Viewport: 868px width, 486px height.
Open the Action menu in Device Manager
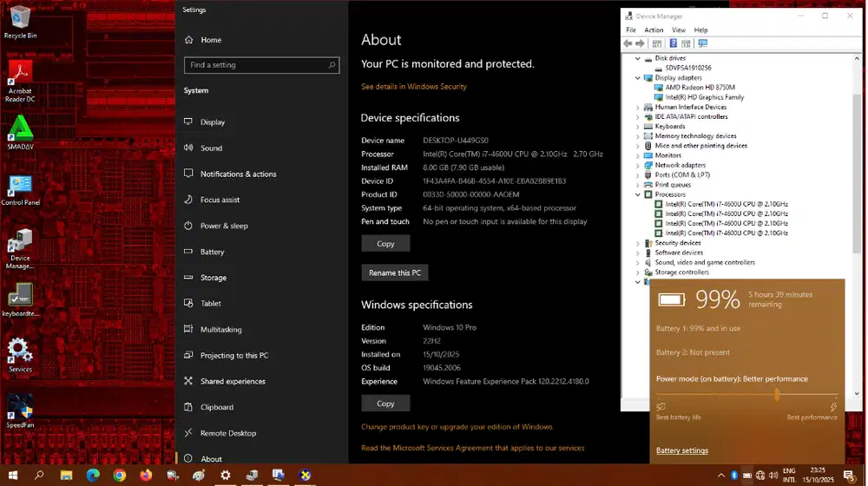pyautogui.click(x=654, y=30)
